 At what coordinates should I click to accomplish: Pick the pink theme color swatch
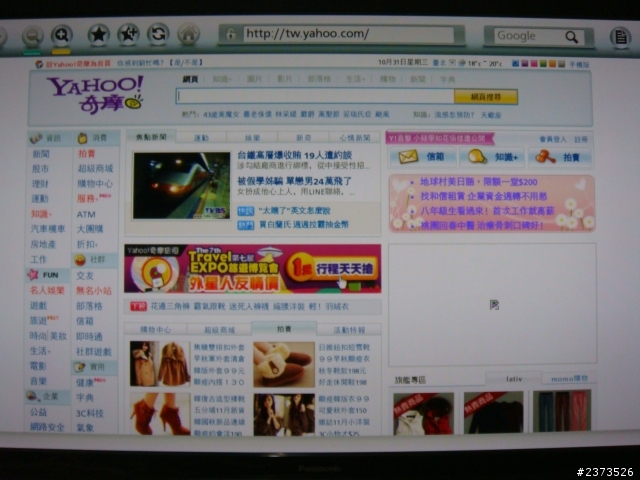tap(533, 64)
